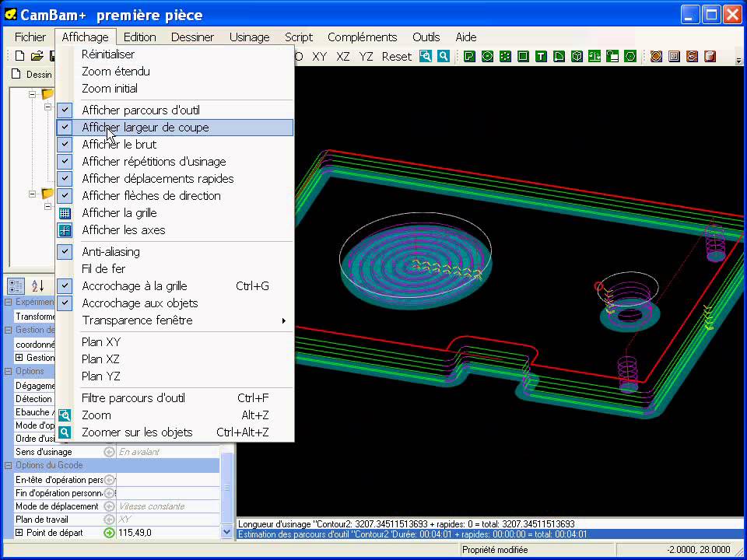Click the grey arrow icon next to Mode de déplacement
This screenshot has width=747, height=560.
(x=109, y=506)
